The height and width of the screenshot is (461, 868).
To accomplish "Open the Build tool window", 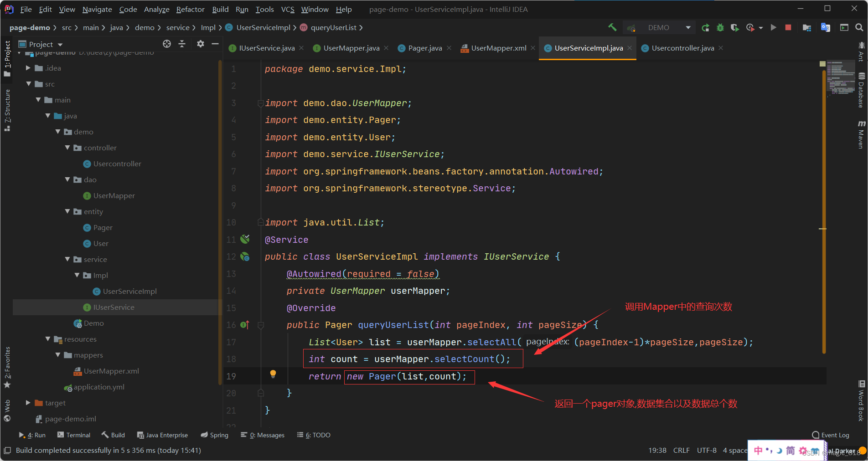I will (113, 435).
